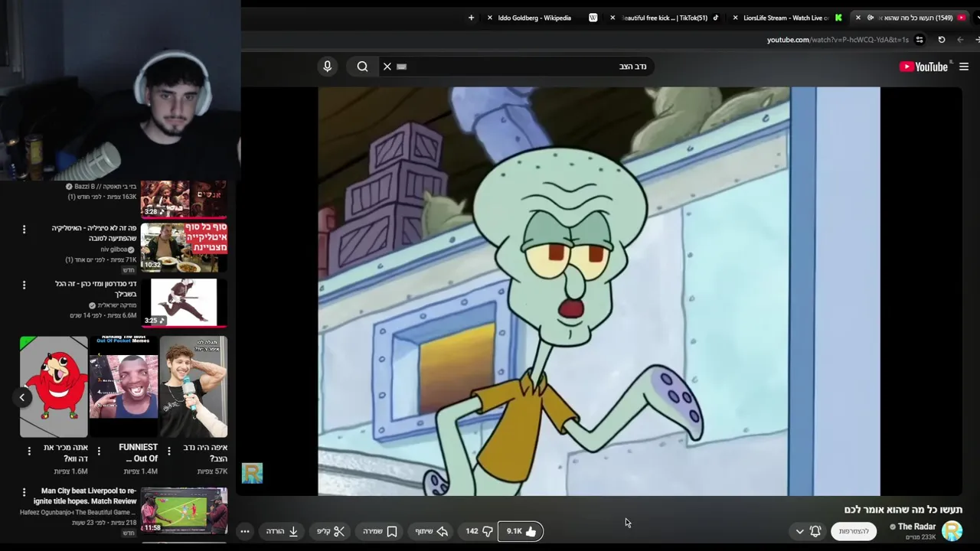Open the guitar jump 3:25 video thumbnail

(184, 302)
